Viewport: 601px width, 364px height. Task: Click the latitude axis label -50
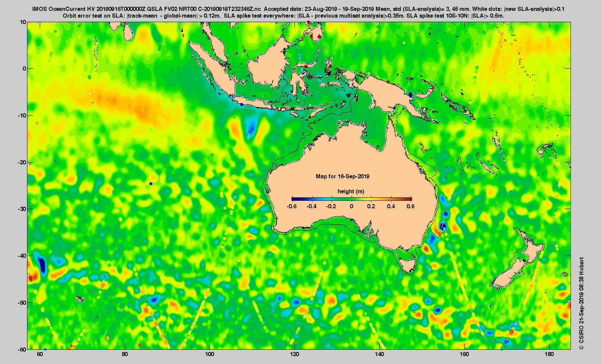(x=22, y=302)
